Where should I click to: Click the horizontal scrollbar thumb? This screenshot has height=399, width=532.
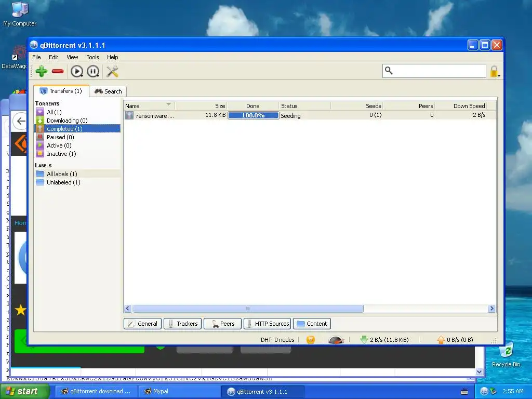[248, 309]
